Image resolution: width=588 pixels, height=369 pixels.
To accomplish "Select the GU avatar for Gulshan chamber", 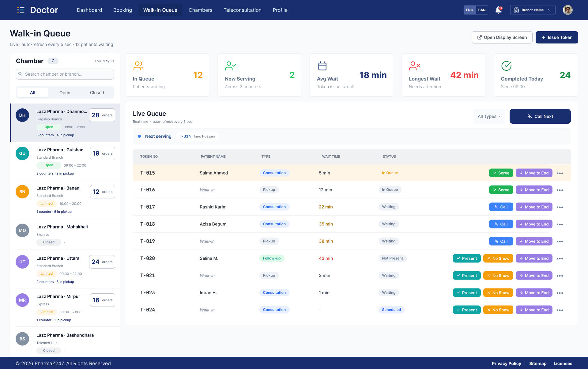I will click(x=22, y=153).
